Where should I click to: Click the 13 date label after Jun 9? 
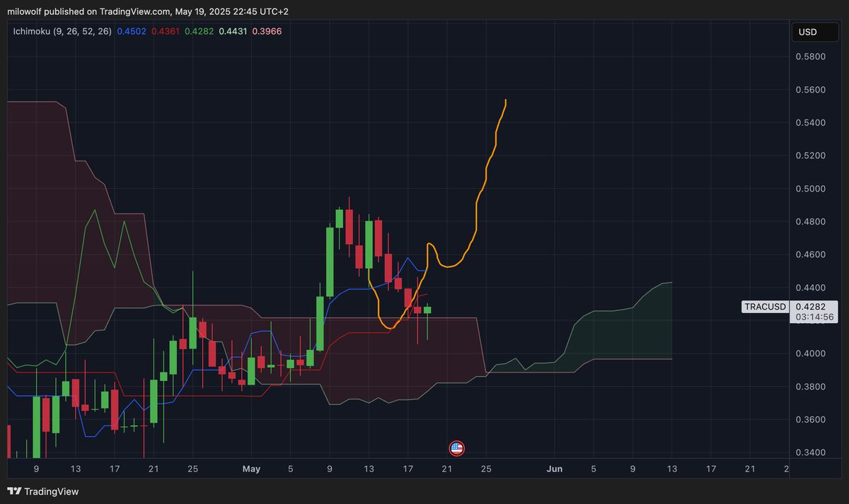671,469
